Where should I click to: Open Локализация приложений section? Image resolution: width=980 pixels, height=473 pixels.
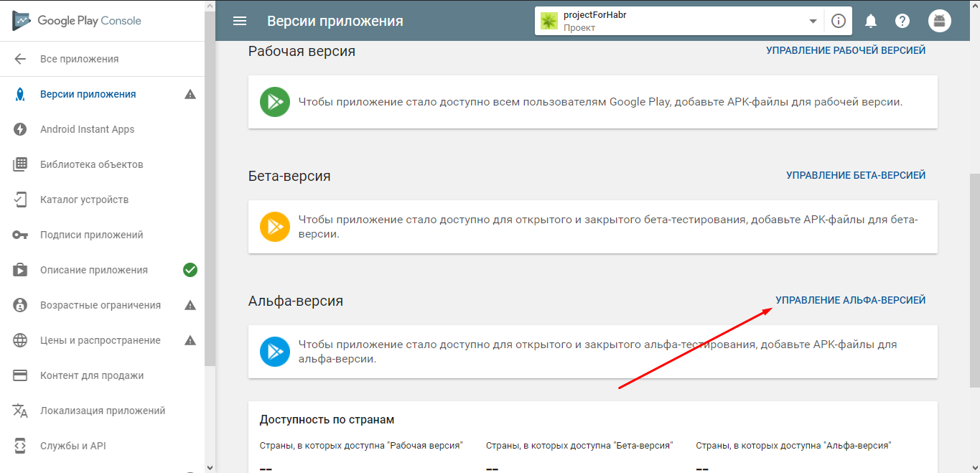(x=103, y=411)
